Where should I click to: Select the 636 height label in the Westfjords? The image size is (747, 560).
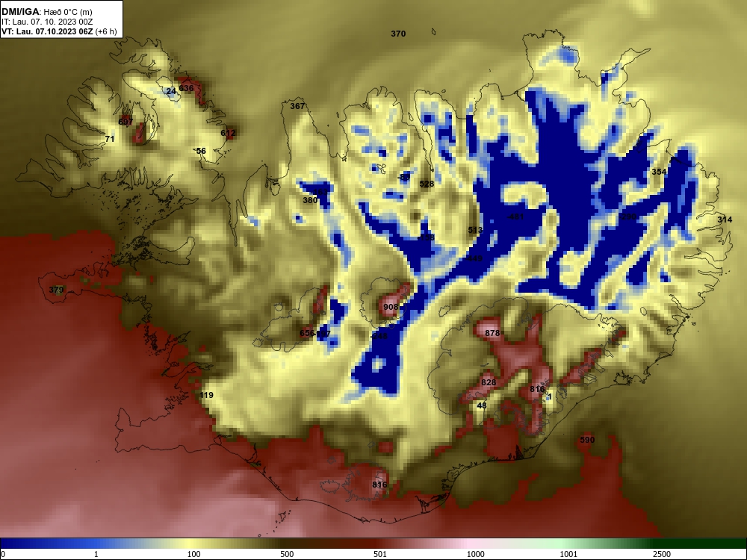[x=186, y=88]
